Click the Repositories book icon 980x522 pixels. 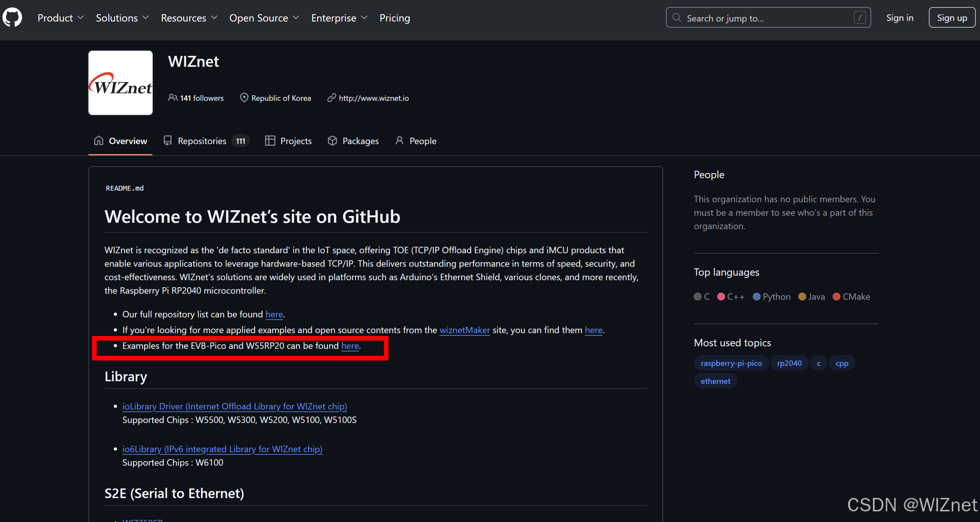click(x=167, y=141)
